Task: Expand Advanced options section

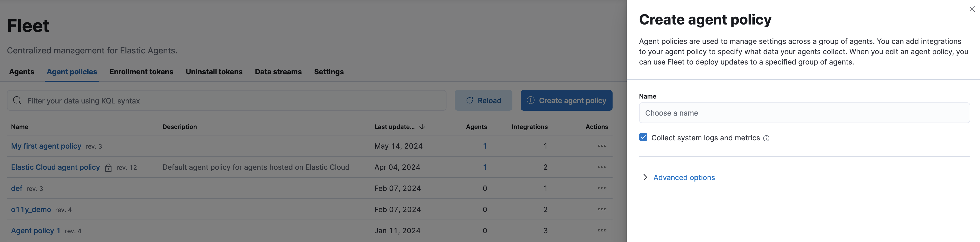Action: tap(684, 178)
